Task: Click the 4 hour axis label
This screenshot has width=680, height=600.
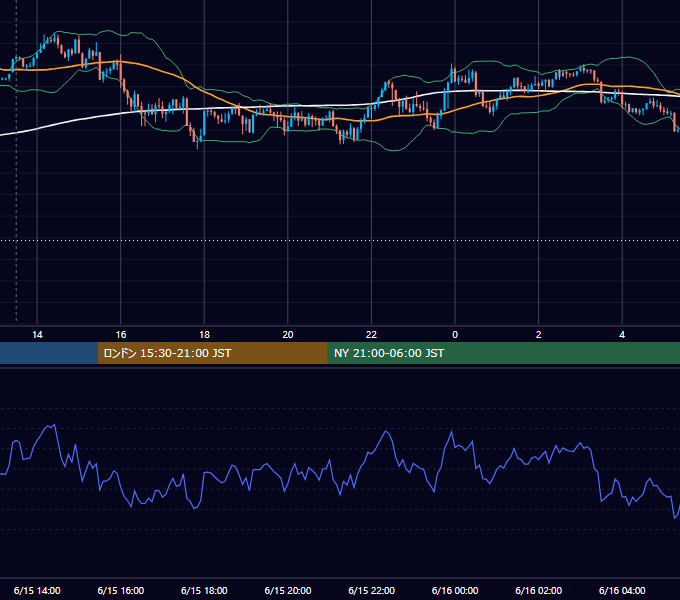Action: click(x=622, y=335)
